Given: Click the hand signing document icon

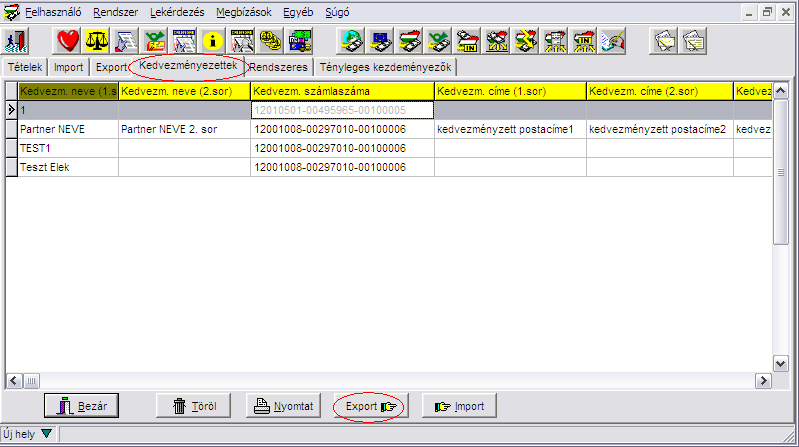Looking at the screenshot, I should pyautogui.click(x=612, y=41).
